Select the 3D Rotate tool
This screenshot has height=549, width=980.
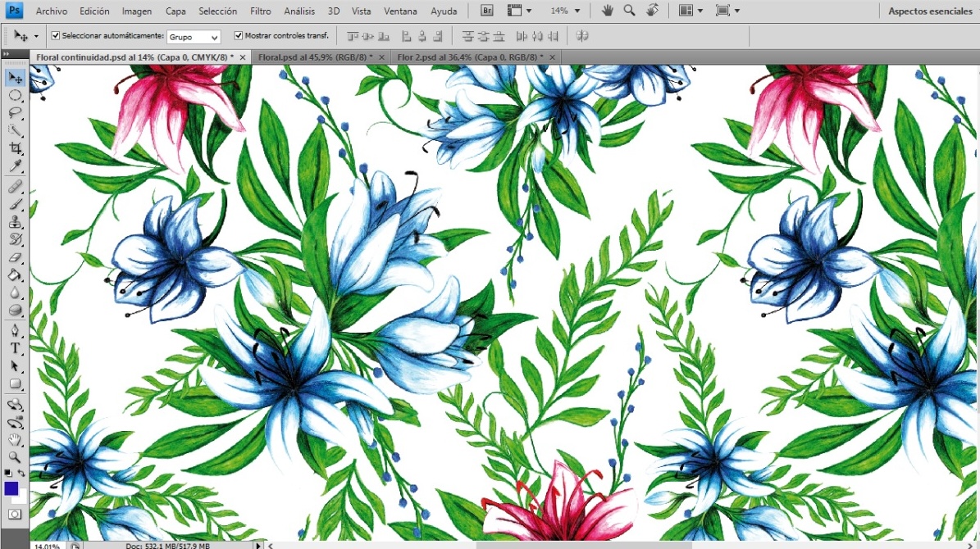point(15,405)
